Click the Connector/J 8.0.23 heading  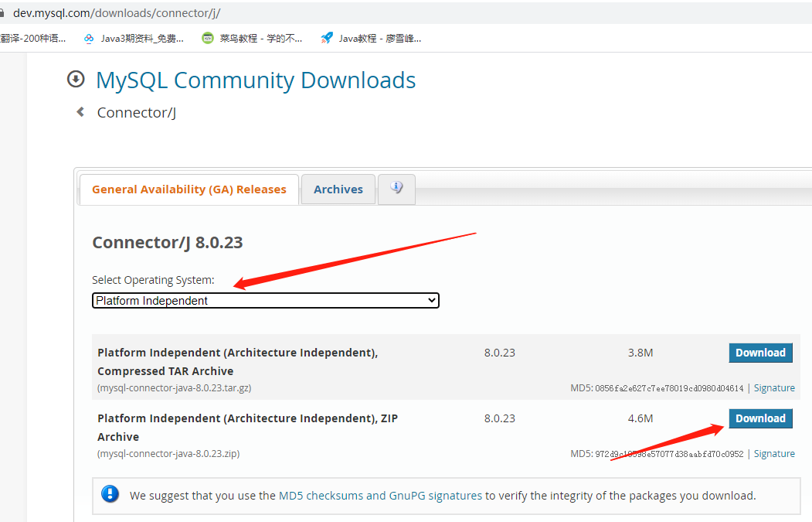pyautogui.click(x=168, y=242)
